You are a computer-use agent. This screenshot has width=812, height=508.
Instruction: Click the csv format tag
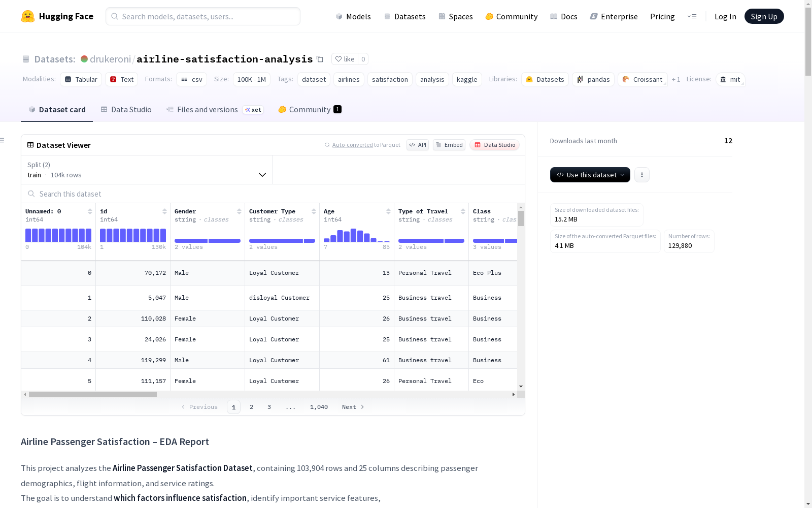point(192,79)
